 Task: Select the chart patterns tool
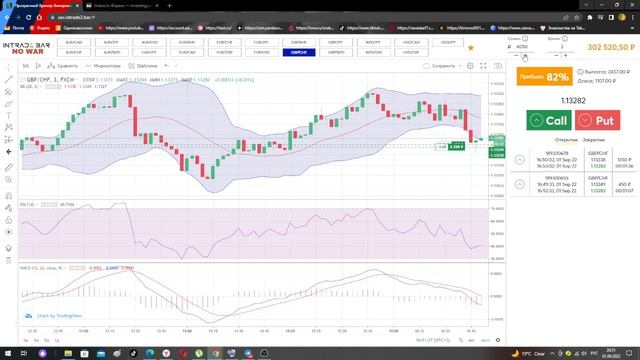[x=9, y=127]
